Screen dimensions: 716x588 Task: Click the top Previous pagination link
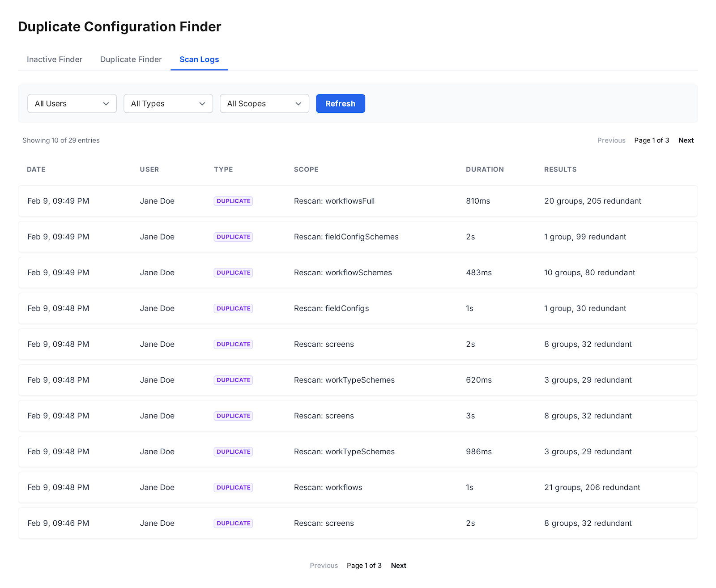(x=611, y=141)
